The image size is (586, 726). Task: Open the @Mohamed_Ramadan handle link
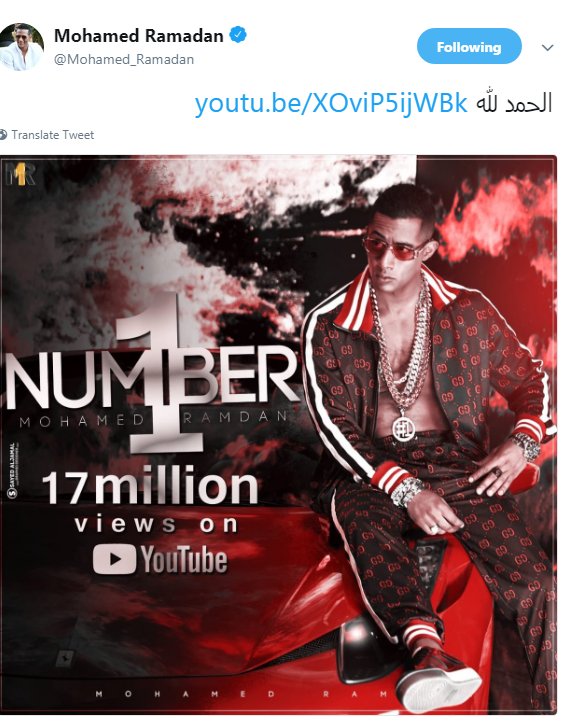[124, 60]
